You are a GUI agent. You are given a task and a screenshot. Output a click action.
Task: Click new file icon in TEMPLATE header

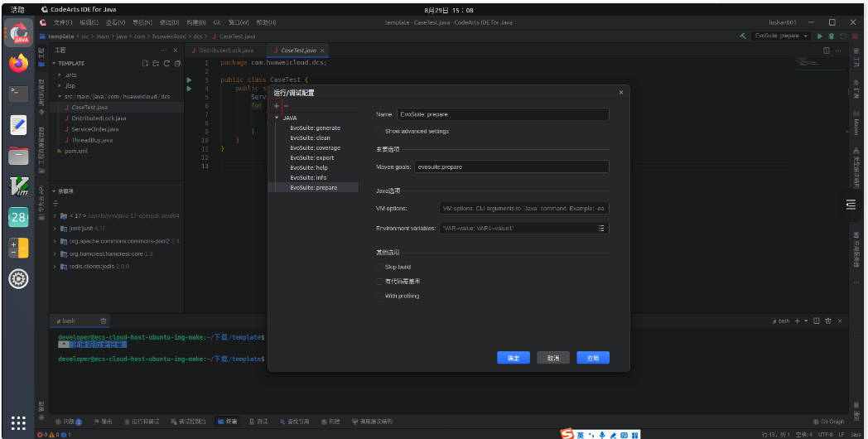[145, 63]
